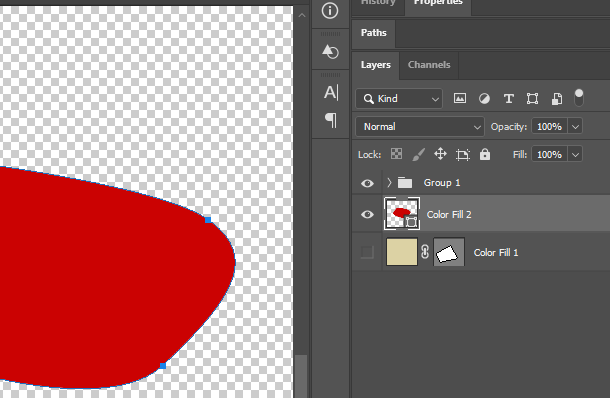Filter layers by shape layer icon
Image resolution: width=610 pixels, height=398 pixels.
coord(532,98)
